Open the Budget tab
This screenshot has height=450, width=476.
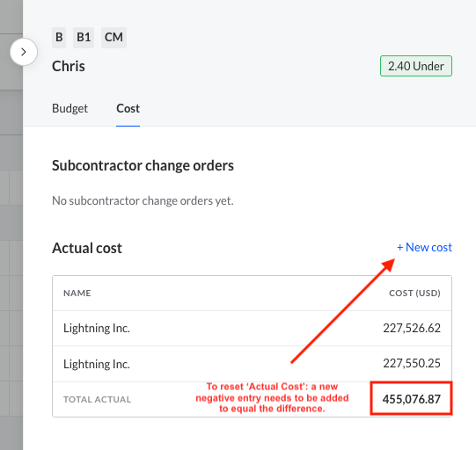[x=70, y=109]
